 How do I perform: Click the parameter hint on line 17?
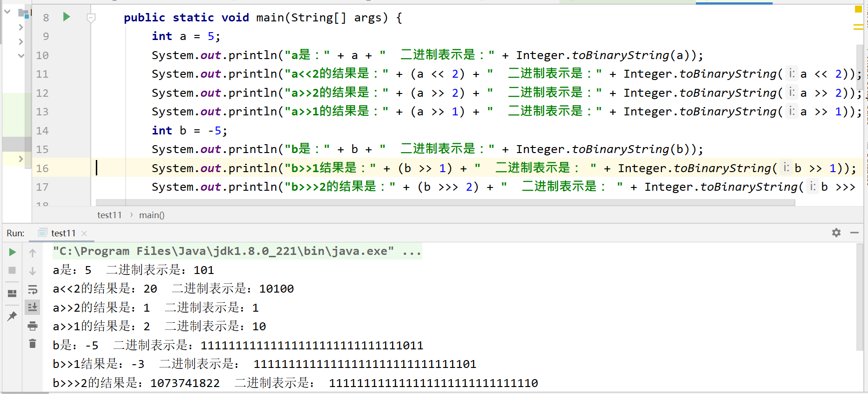pos(813,187)
